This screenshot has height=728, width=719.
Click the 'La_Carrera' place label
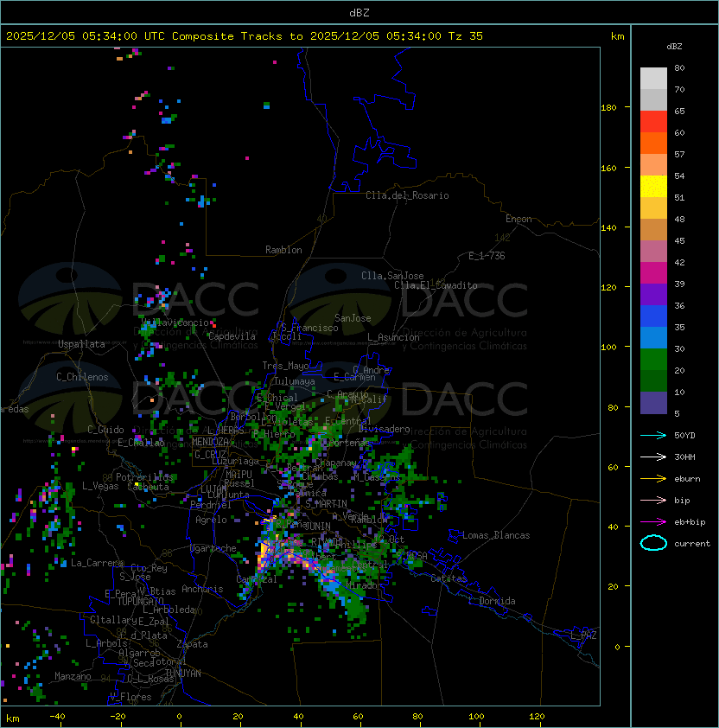coord(98,563)
